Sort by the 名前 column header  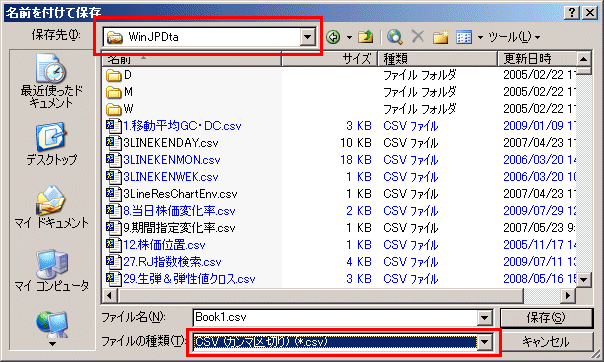191,59
